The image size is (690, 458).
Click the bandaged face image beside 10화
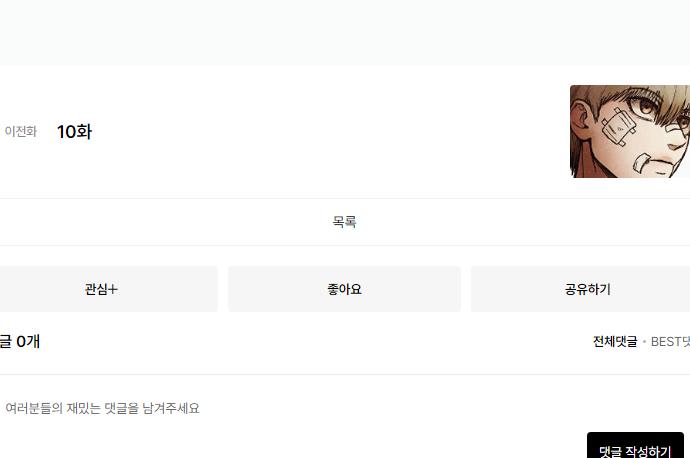click(630, 132)
